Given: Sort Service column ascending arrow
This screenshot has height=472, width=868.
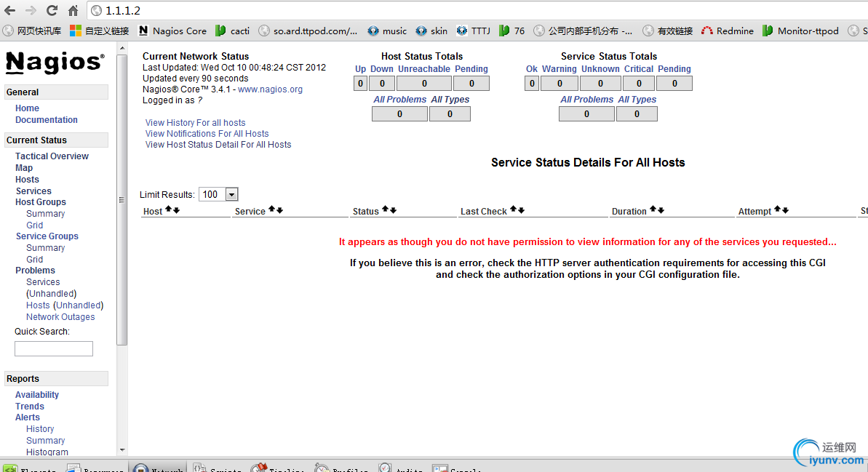Looking at the screenshot, I should [272, 209].
